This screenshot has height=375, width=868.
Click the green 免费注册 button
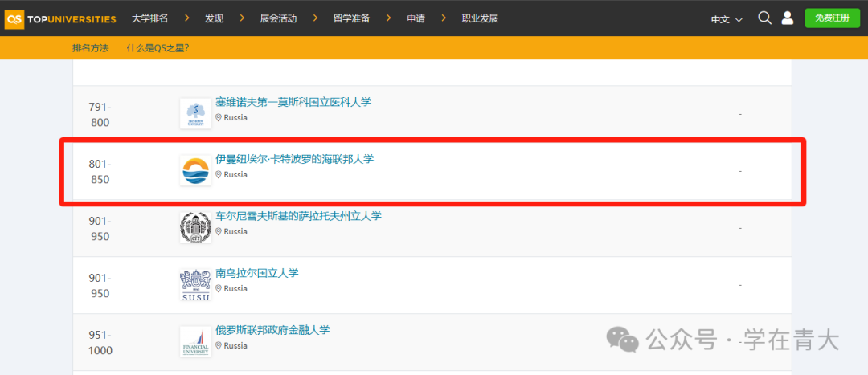pos(832,18)
